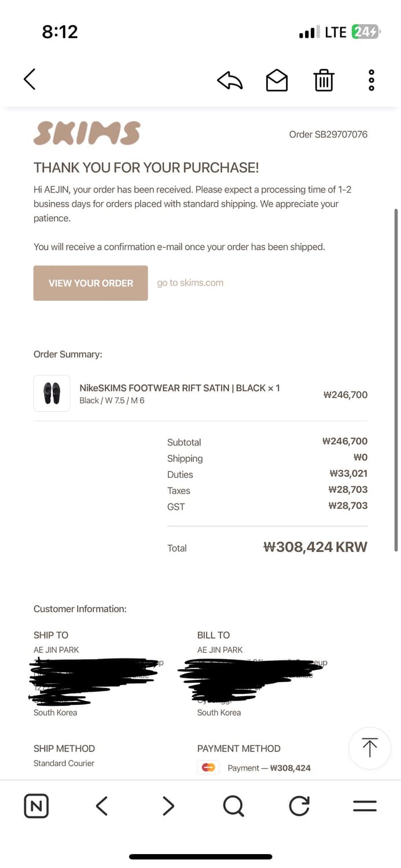Open search with the magnifier icon

[233, 806]
